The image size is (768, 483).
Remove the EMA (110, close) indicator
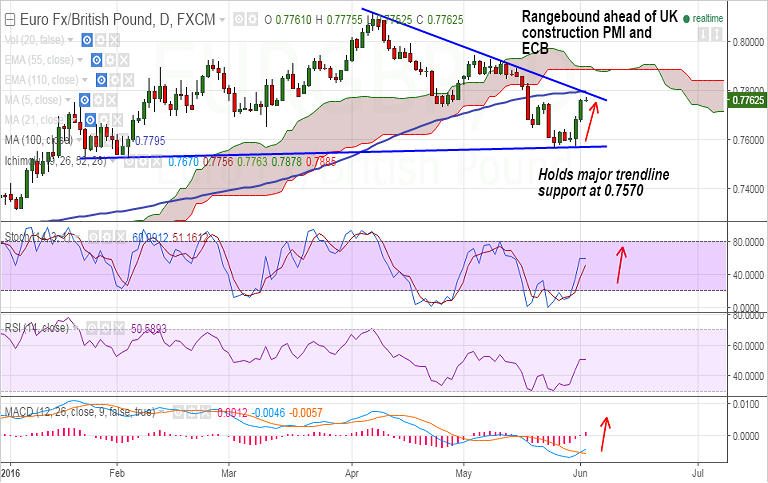coord(128,80)
